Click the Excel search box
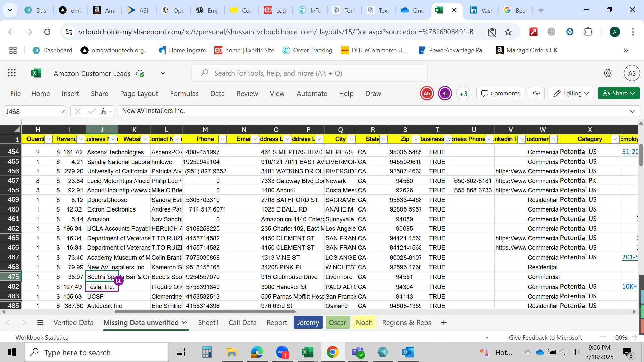The image size is (644, 362). click(310, 73)
